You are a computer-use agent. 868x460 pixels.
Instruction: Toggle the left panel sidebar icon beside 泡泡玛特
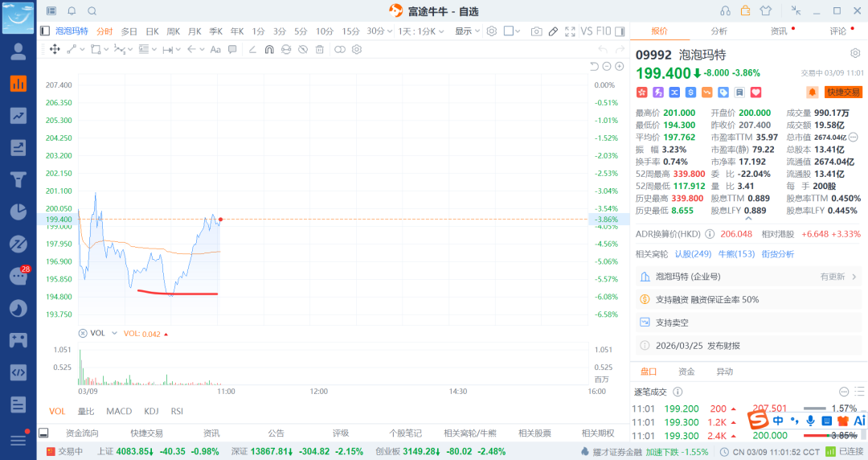point(45,31)
